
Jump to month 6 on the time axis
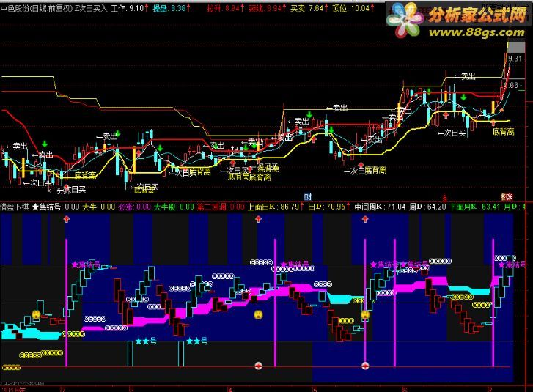point(405,389)
